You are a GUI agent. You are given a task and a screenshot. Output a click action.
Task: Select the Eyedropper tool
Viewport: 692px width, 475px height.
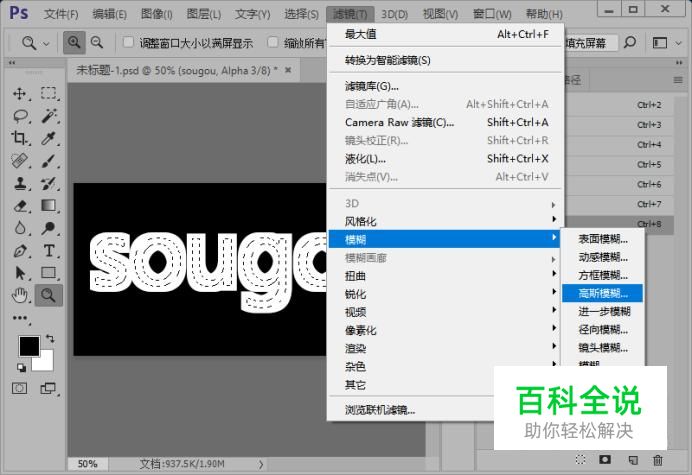(x=49, y=138)
